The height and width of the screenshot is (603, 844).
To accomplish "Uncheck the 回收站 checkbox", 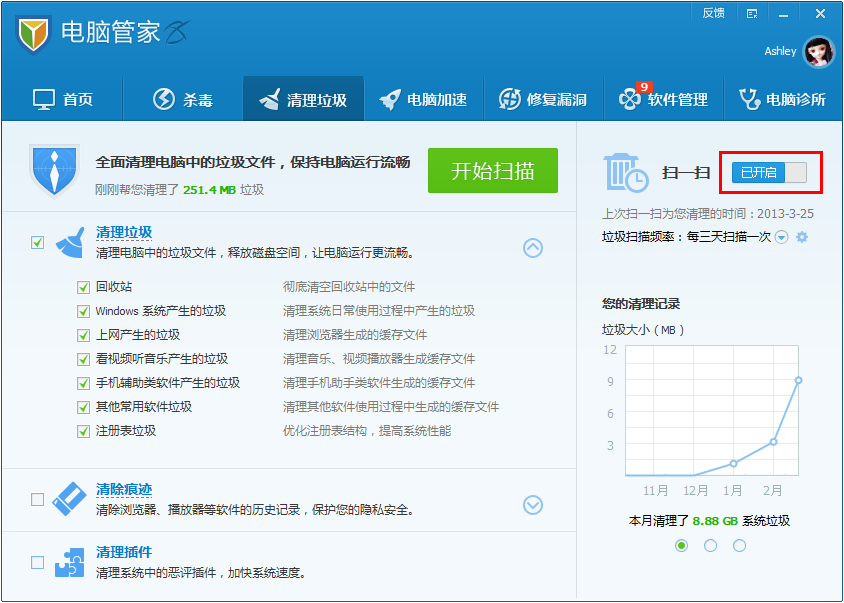I will point(84,287).
